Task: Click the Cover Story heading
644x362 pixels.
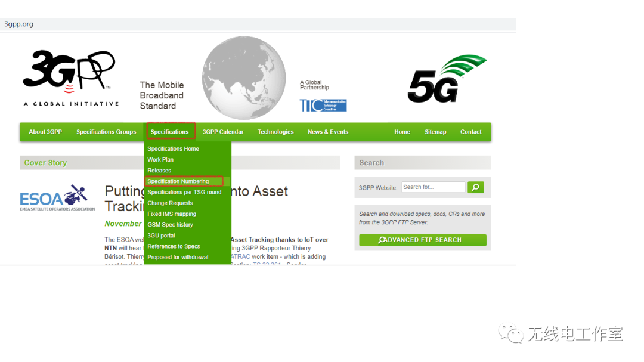Action: pos(45,163)
